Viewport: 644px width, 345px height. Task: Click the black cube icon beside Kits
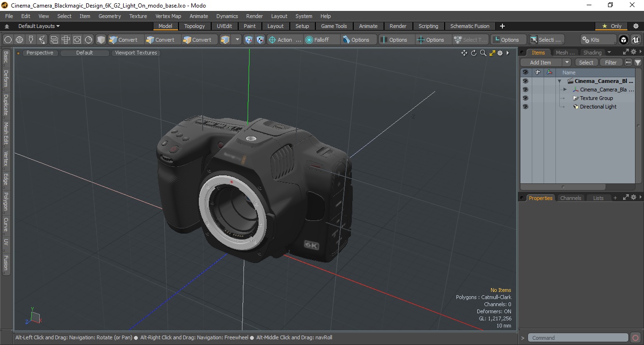(624, 40)
